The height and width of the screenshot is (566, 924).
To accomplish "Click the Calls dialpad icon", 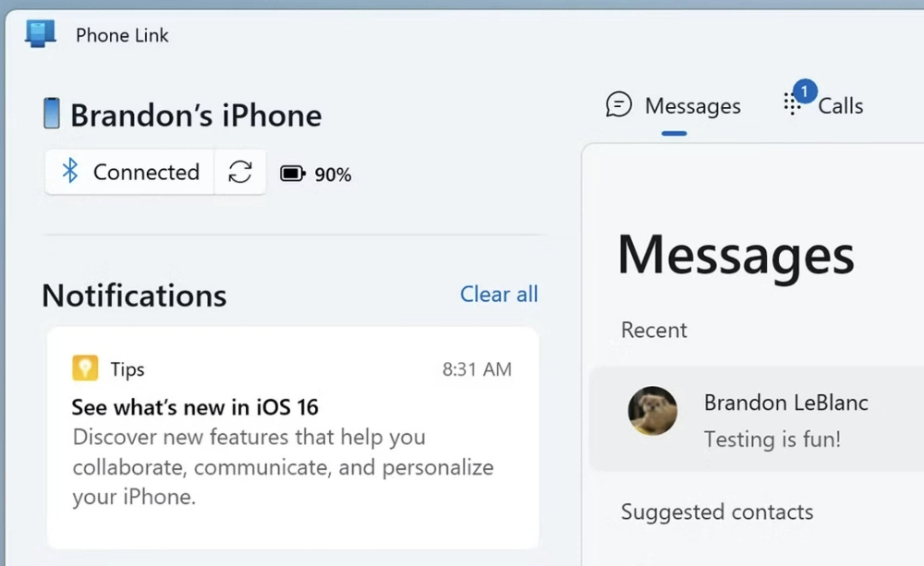I will pyautogui.click(x=792, y=105).
